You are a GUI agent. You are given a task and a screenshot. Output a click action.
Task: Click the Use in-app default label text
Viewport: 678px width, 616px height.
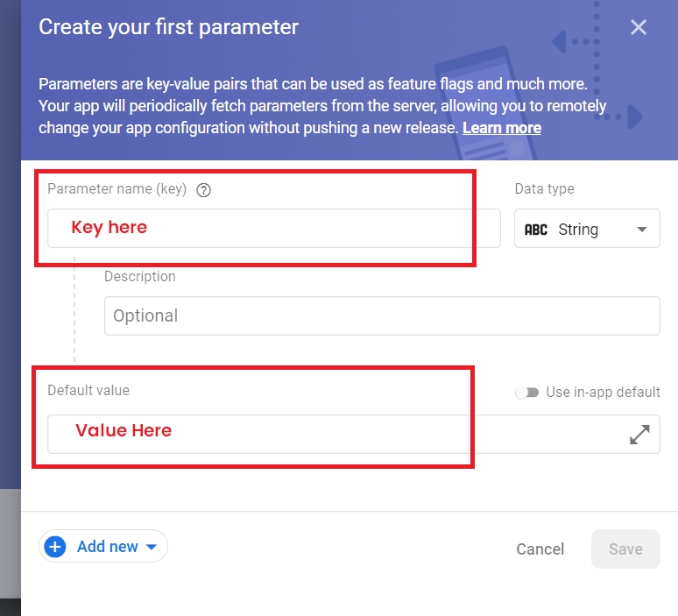pos(603,393)
